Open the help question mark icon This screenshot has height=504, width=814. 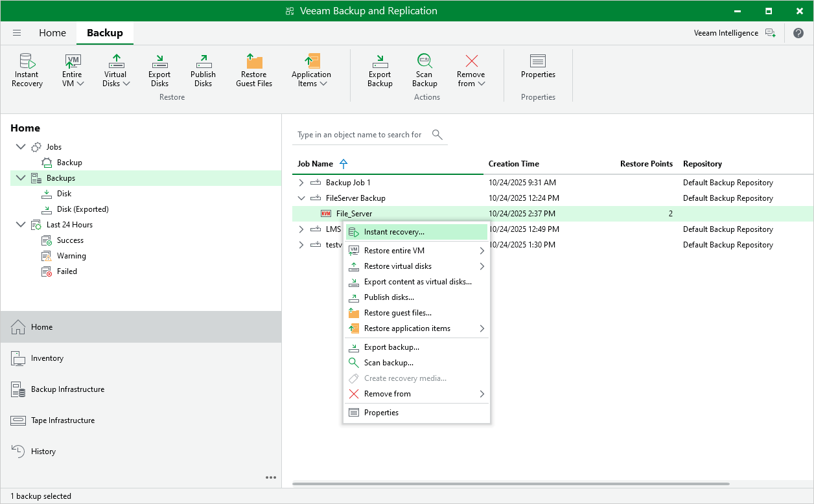798,33
